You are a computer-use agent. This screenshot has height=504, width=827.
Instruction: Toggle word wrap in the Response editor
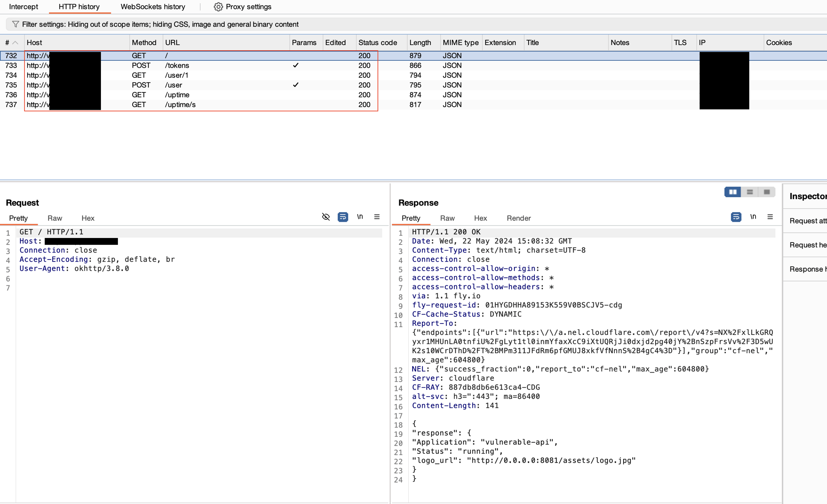(736, 217)
